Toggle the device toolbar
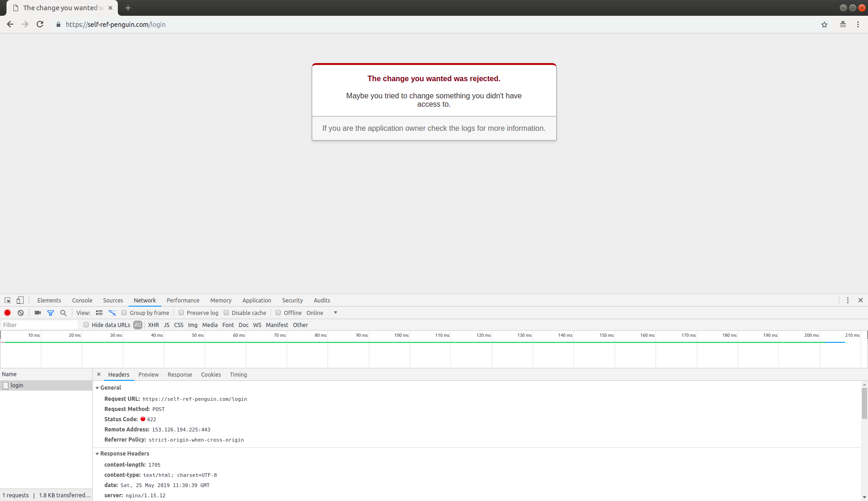The image size is (868, 501). (19, 300)
